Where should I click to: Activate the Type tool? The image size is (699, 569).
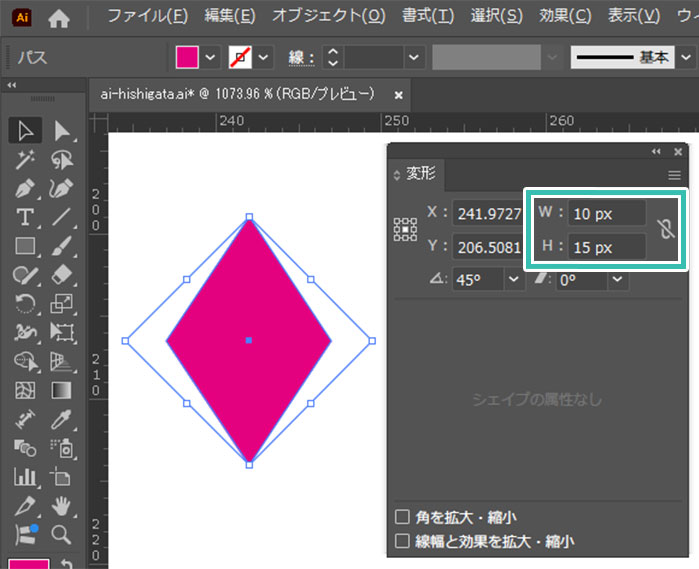[x=25, y=217]
